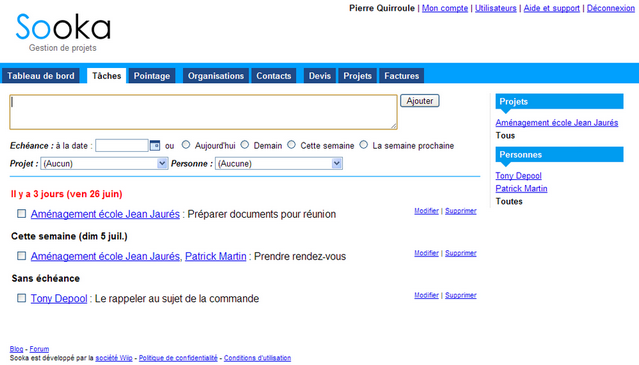Tick the 'Le rappeler au sujet' task
The width and height of the screenshot is (639, 365).
[21, 298]
